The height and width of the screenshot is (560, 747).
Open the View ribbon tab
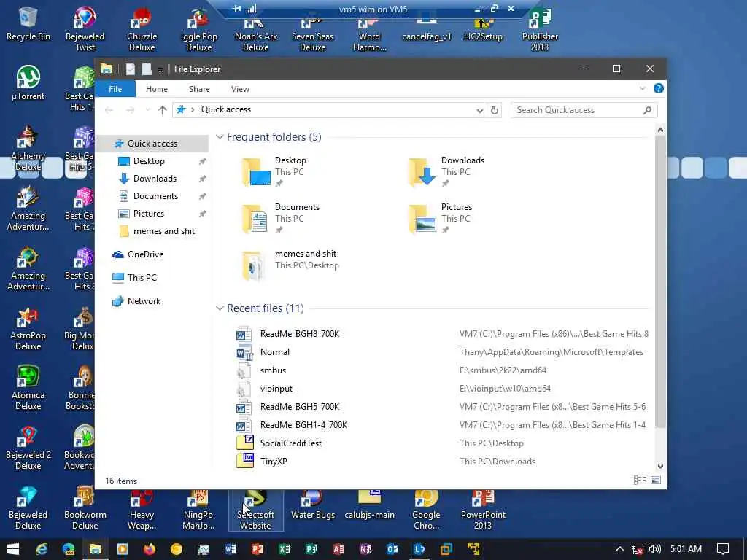click(x=240, y=89)
